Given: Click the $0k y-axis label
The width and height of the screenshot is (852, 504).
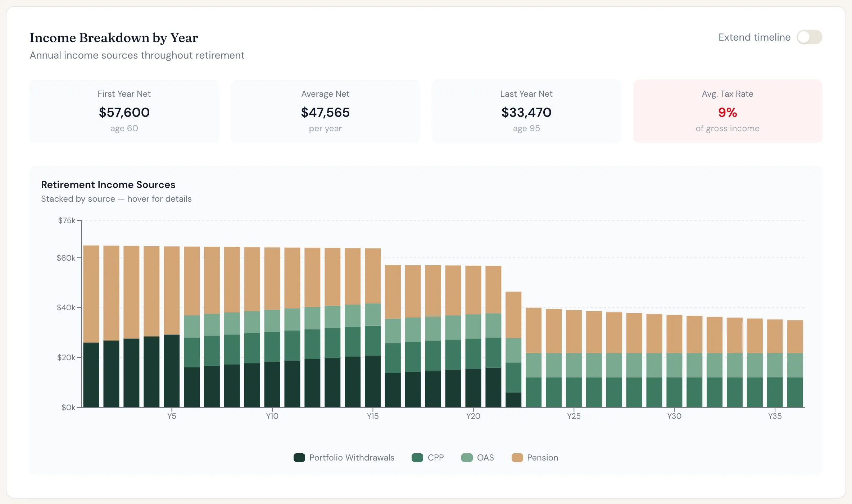Looking at the screenshot, I should (x=68, y=407).
